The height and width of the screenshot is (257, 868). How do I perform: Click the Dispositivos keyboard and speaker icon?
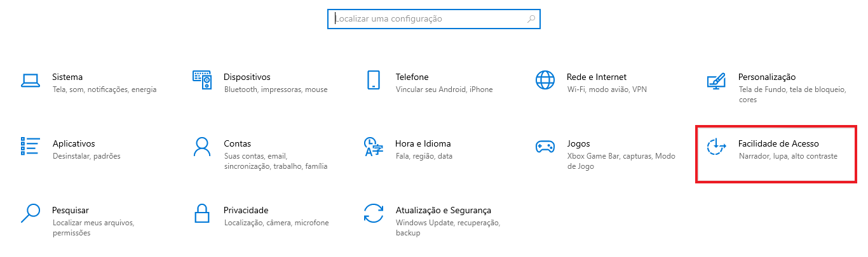(x=201, y=80)
